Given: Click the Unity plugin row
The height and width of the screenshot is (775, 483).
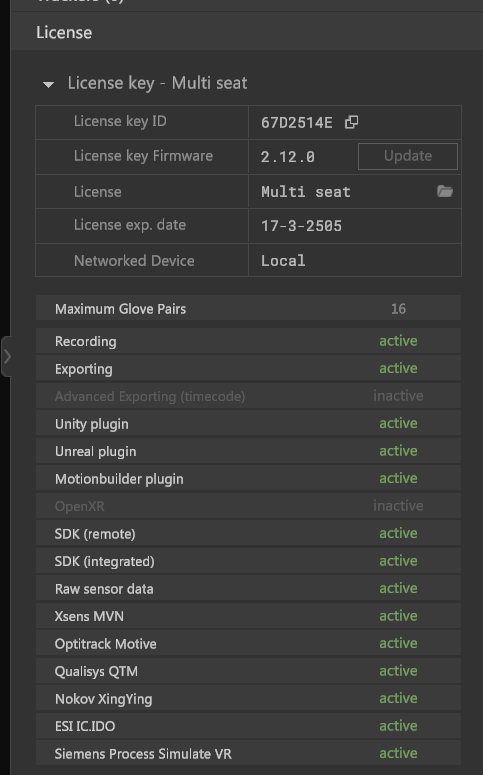Looking at the screenshot, I should 248,424.
